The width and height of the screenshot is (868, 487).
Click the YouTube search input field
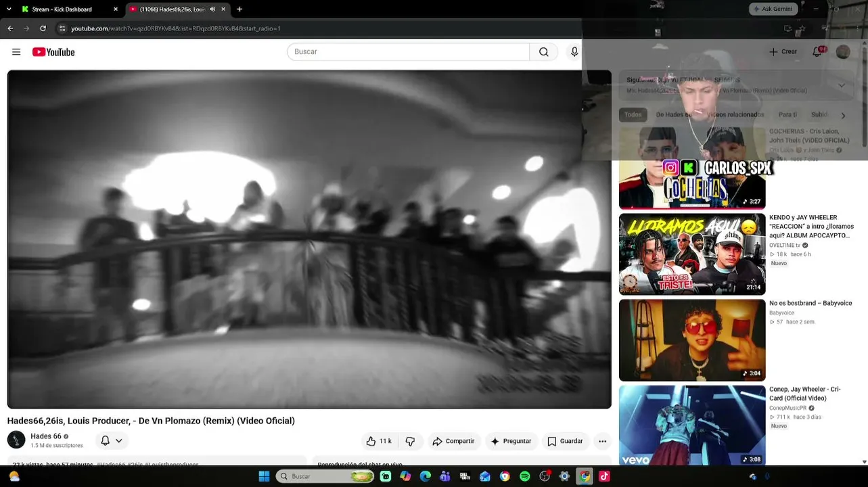click(408, 52)
